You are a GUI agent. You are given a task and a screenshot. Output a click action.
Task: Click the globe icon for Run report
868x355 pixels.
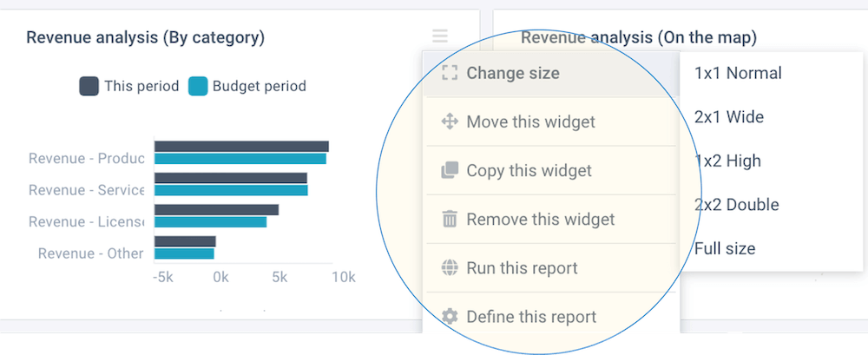(450, 267)
